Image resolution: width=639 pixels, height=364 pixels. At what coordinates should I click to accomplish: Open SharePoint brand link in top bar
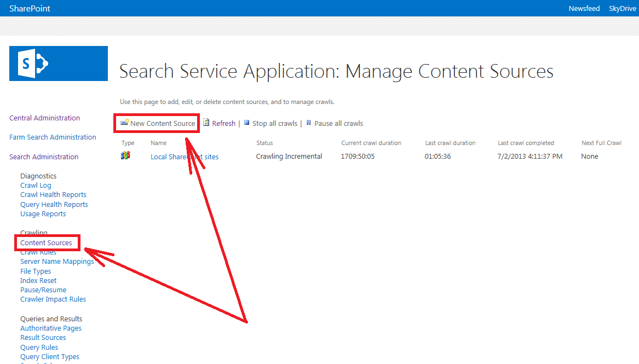(30, 9)
